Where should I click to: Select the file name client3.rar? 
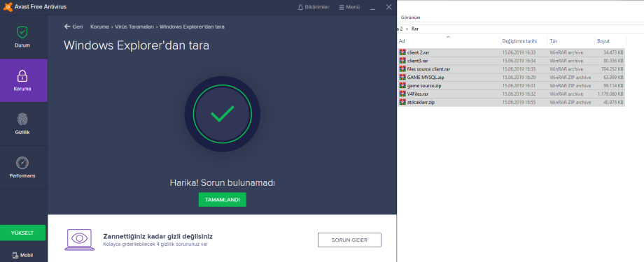417,61
